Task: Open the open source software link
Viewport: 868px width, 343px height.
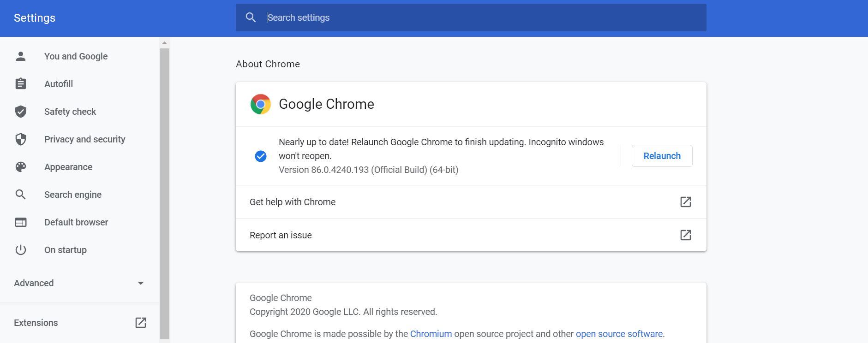Action: [619, 334]
